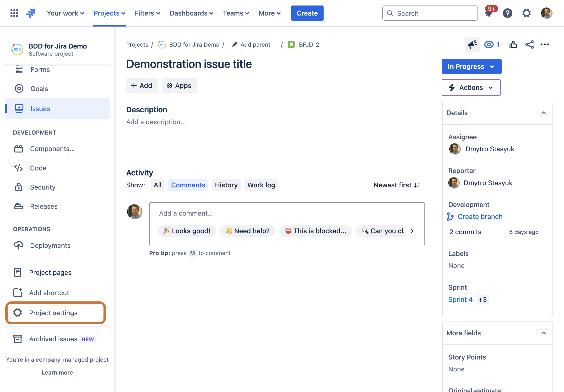Click Add a description placeholder

(x=156, y=122)
